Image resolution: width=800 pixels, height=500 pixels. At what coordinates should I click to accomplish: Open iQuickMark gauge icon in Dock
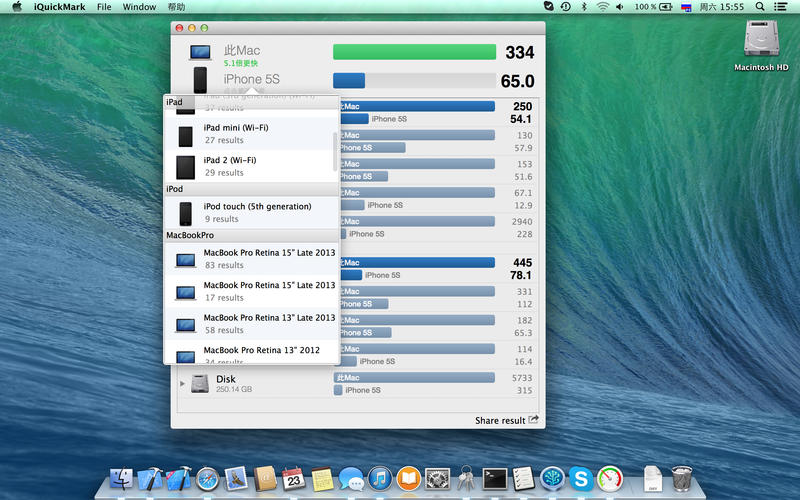point(610,479)
